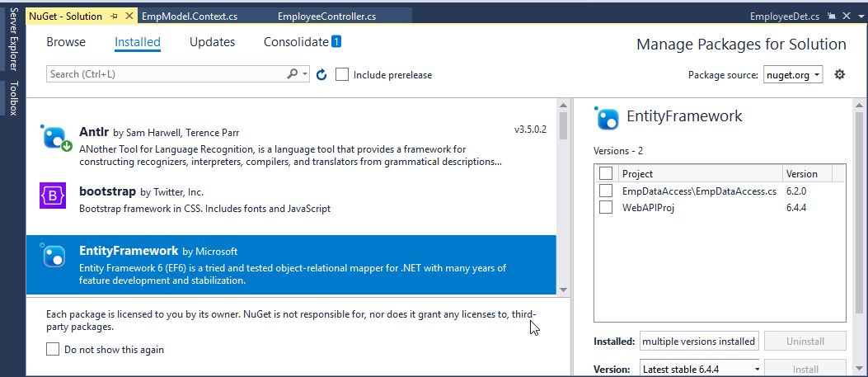This screenshot has width=868, height=377.
Task: Open the Consolidate tab
Action: 296,42
